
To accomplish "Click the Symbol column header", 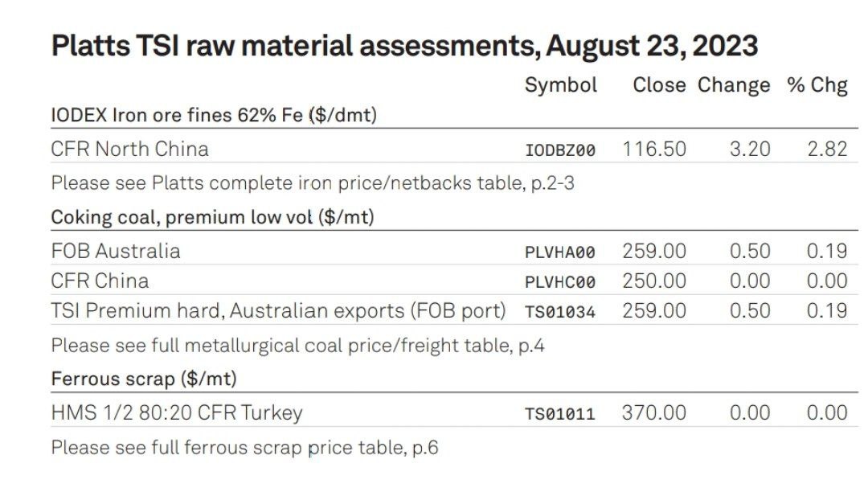I will (560, 85).
